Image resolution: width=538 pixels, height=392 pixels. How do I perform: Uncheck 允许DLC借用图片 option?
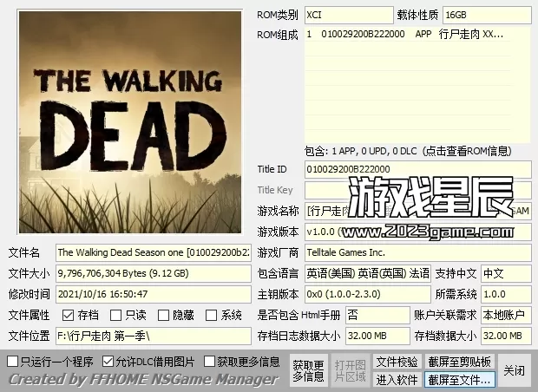(108, 361)
